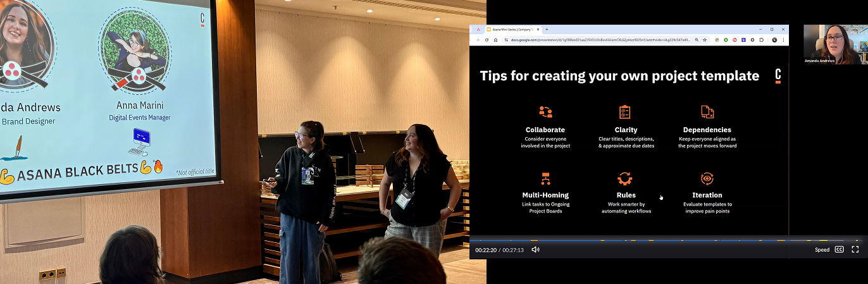Click the 'Dependencies' heading text

click(707, 130)
